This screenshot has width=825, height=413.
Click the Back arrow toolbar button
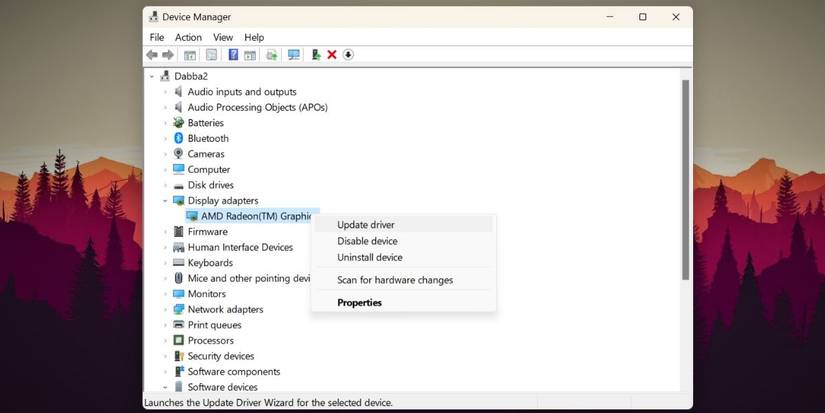pyautogui.click(x=152, y=55)
